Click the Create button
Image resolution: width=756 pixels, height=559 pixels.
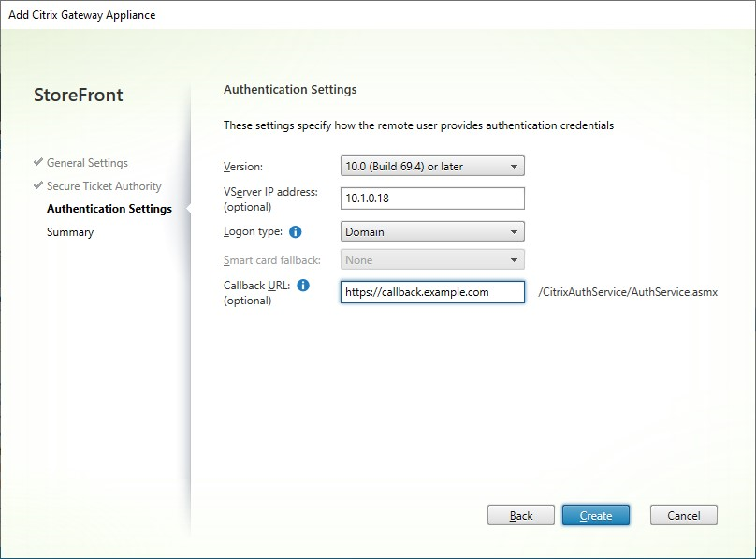pyautogui.click(x=596, y=514)
